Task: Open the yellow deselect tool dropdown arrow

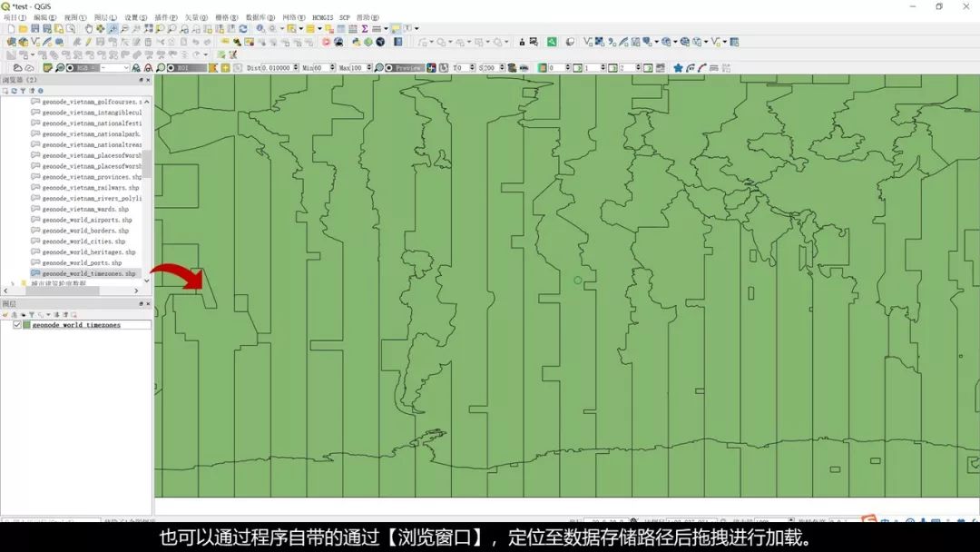Action: 320,29
